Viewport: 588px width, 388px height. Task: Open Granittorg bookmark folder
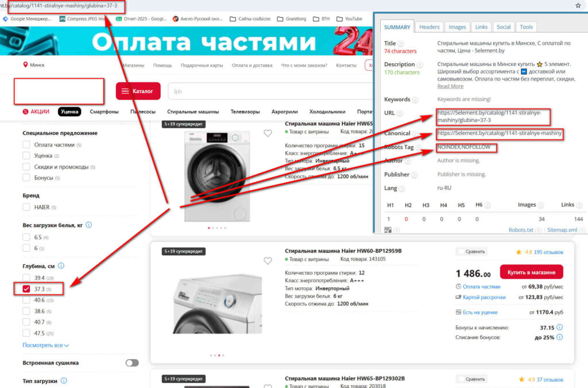[292, 19]
